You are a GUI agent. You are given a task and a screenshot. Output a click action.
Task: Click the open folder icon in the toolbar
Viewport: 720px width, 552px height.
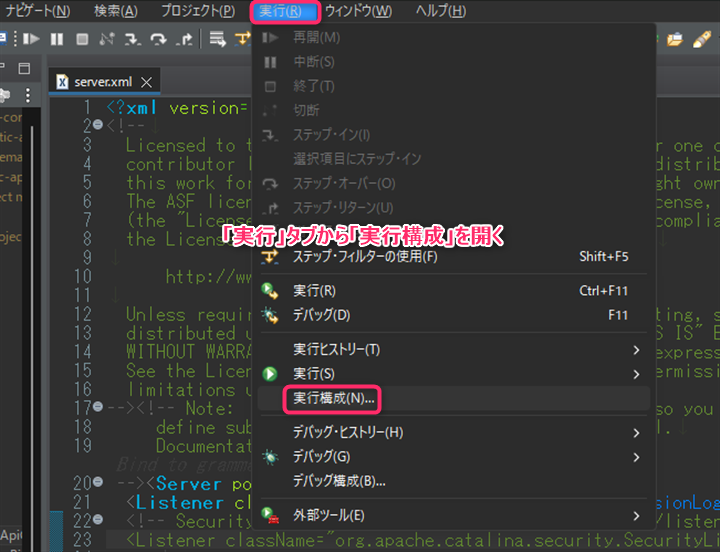coord(675,39)
